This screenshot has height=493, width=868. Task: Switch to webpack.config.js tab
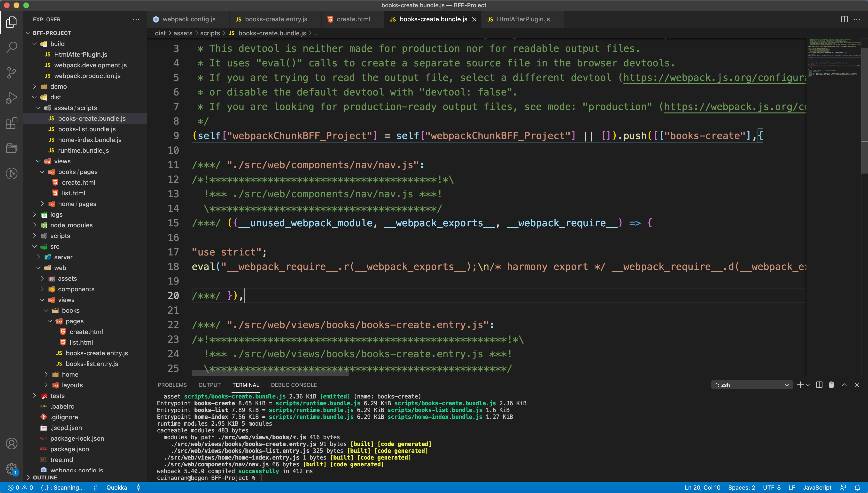pyautogui.click(x=188, y=19)
